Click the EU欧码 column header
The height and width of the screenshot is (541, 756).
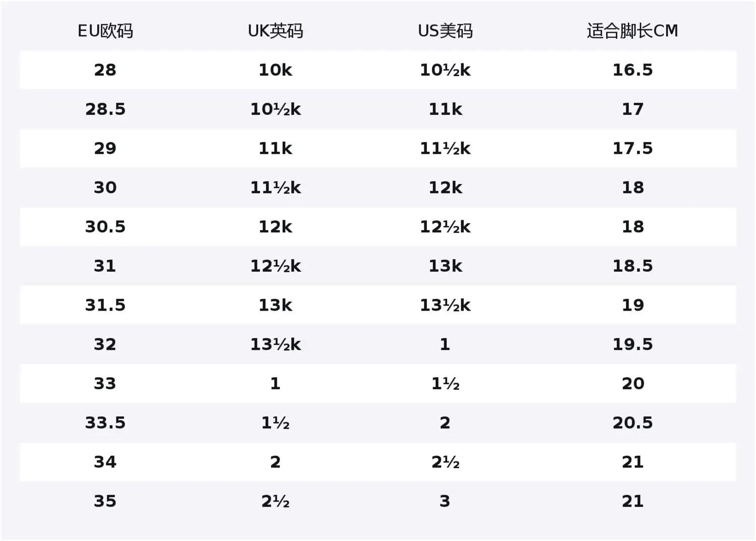coord(105,31)
